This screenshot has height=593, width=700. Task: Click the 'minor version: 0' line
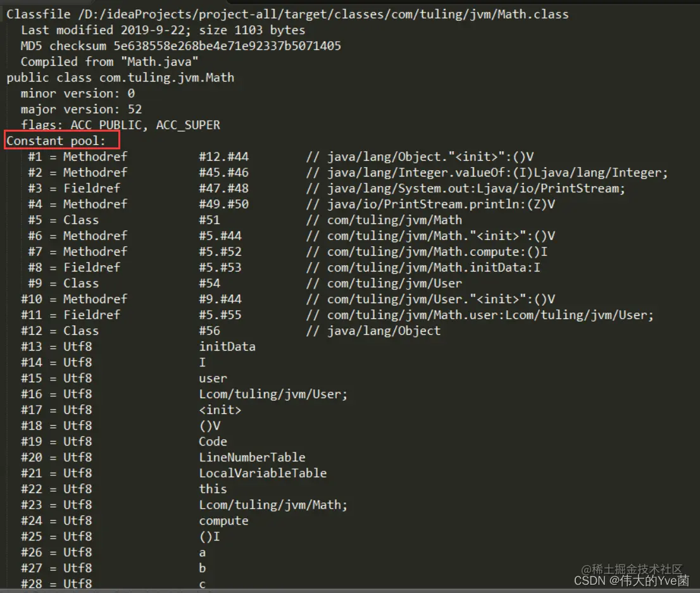pyautogui.click(x=78, y=93)
